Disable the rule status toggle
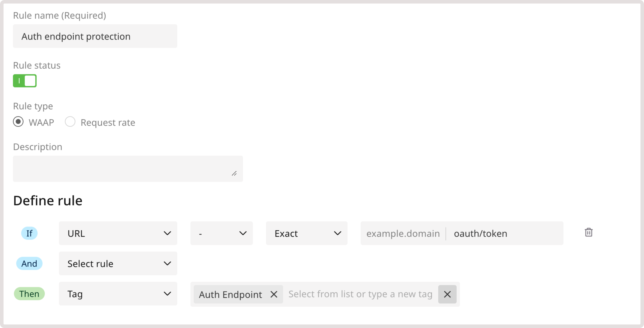644x328 pixels. point(25,81)
